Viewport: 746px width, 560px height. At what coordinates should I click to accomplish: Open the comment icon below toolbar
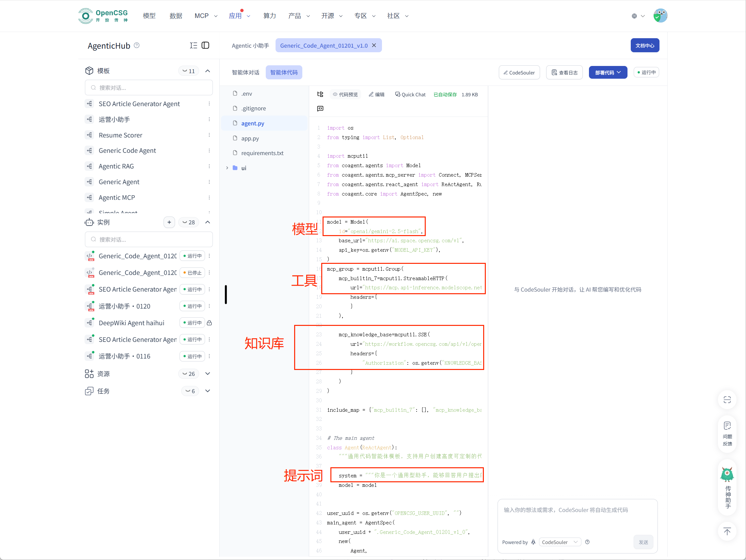click(x=320, y=109)
